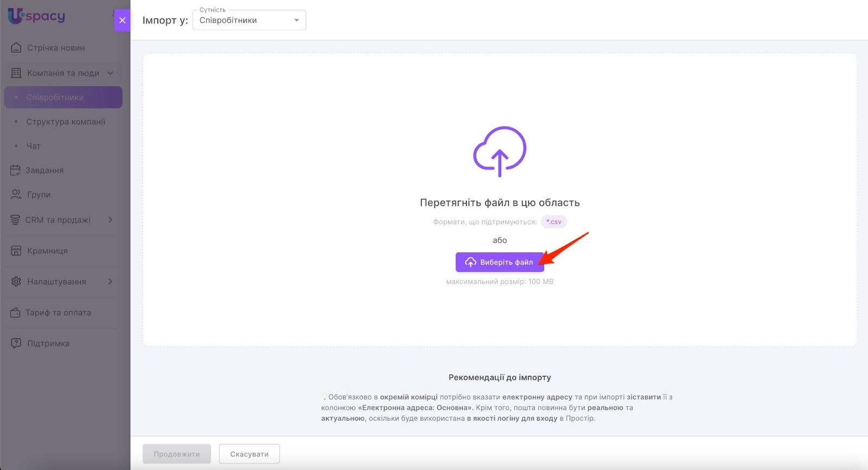This screenshot has height=470, width=868.
Task: Click the Скасувати button
Action: pos(249,454)
